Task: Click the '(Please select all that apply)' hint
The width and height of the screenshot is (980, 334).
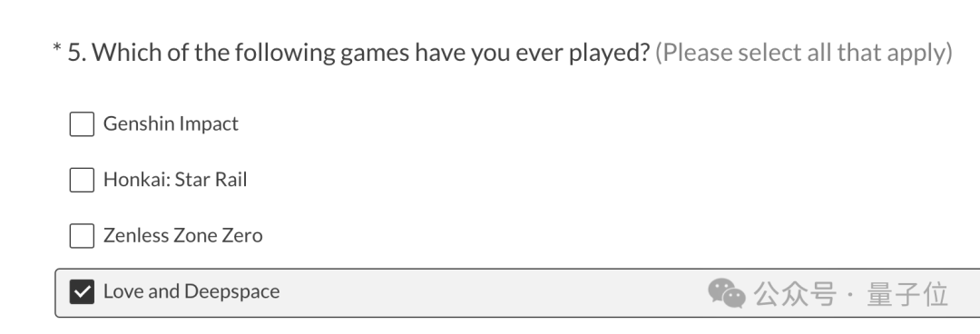Action: point(804,53)
